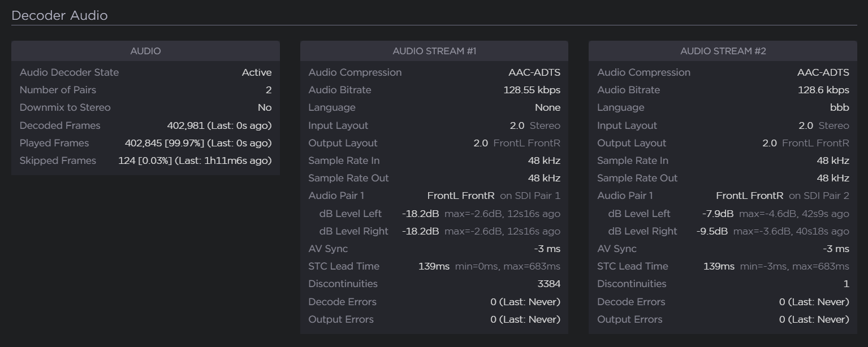Open the AUDIO STREAM #2 panel header

723,51
